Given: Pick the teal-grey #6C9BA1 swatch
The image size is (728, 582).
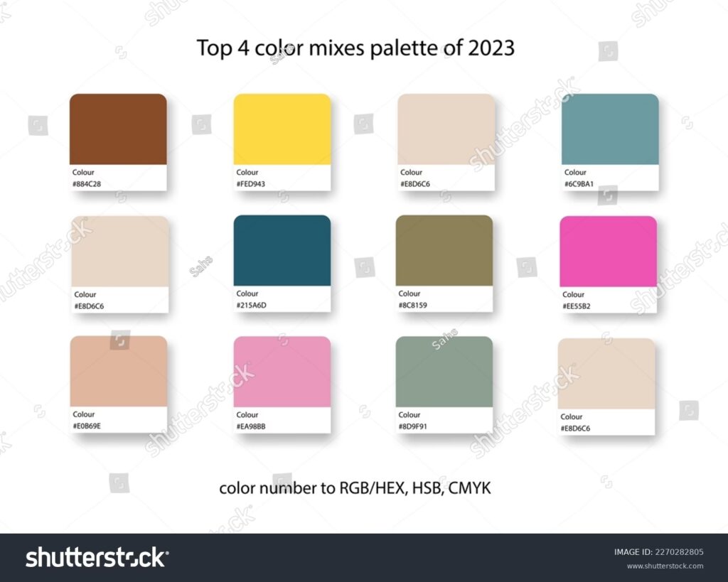Looking at the screenshot, I should pos(610,129).
